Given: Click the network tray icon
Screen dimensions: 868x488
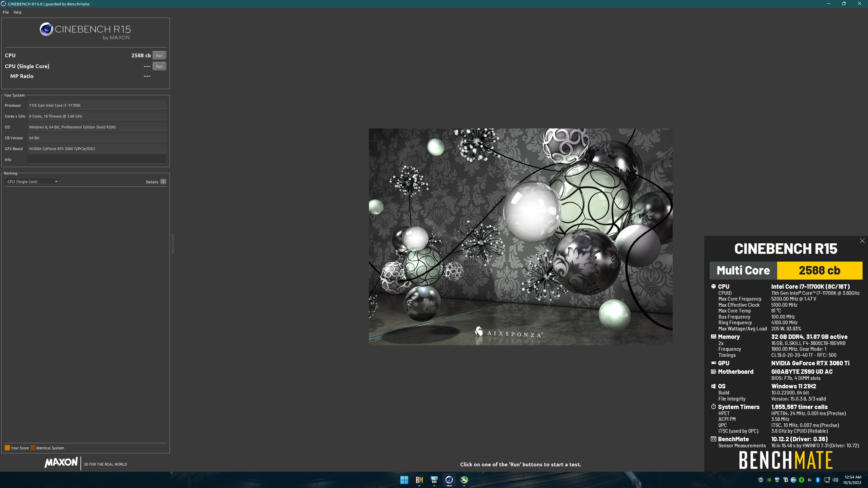Looking at the screenshot, I should (x=827, y=480).
